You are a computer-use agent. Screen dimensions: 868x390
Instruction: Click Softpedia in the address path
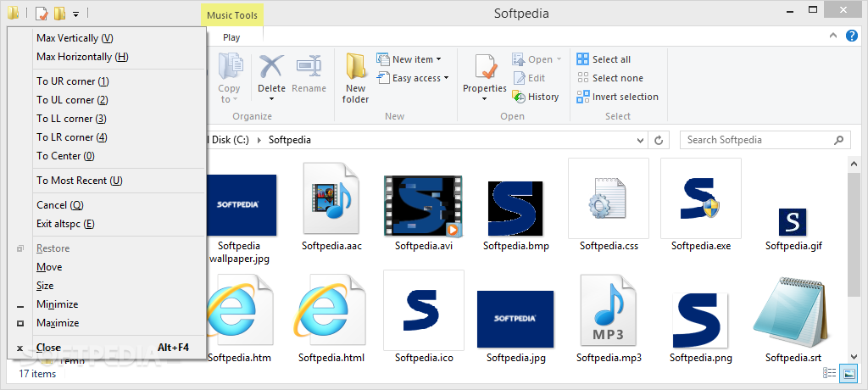click(290, 140)
